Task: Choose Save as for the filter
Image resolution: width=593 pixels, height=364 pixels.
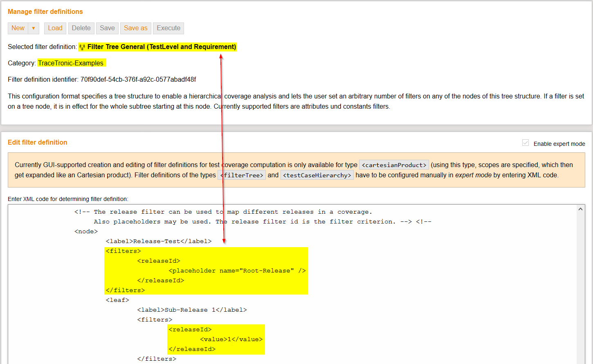Action: point(135,28)
